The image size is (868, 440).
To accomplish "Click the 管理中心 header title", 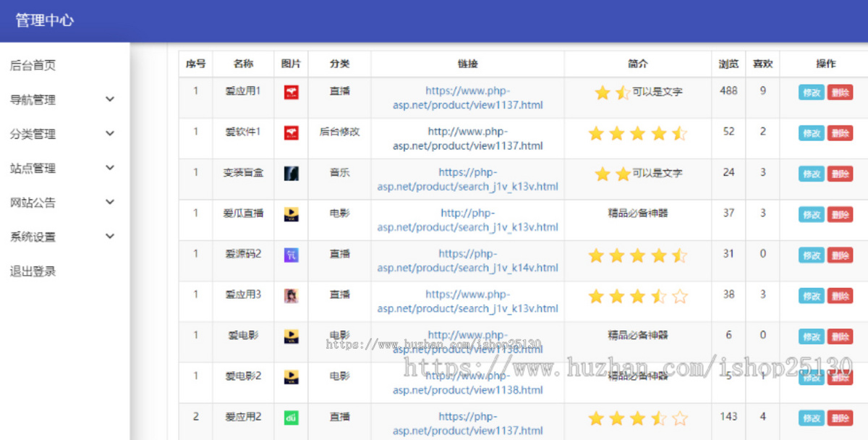I will click(45, 20).
